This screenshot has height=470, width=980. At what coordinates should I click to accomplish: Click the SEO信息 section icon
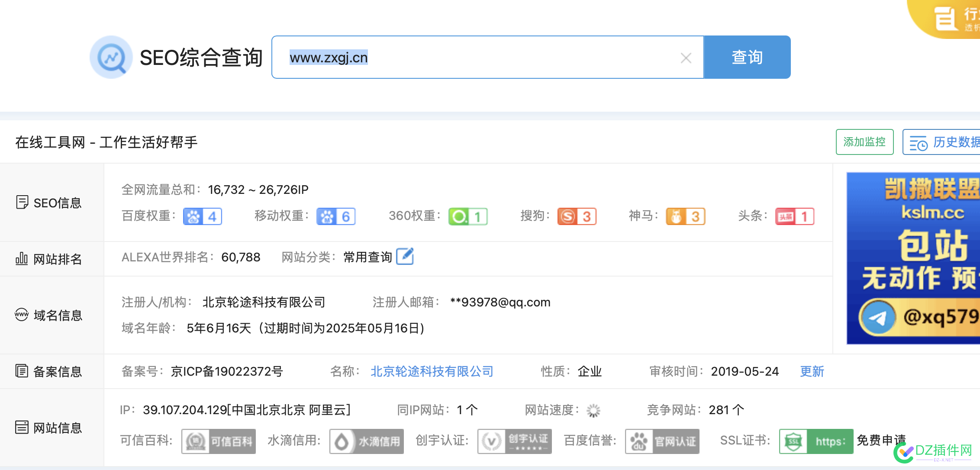pyautogui.click(x=22, y=202)
